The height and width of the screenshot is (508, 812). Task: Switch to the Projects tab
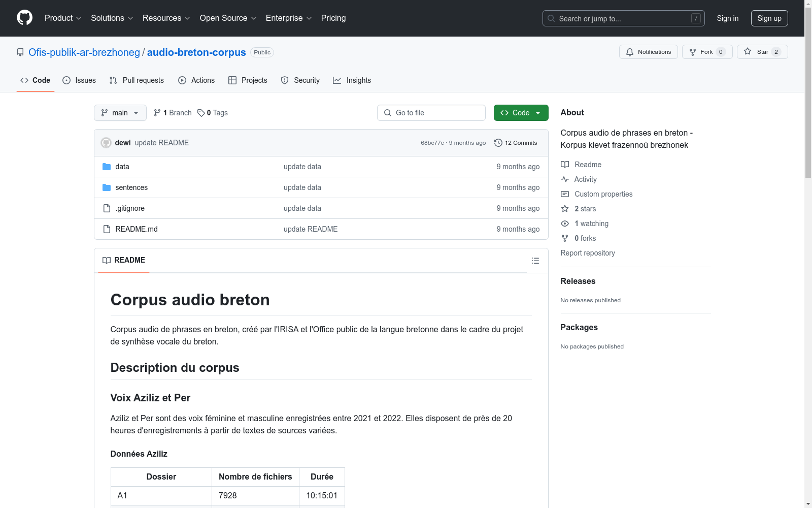coord(248,80)
